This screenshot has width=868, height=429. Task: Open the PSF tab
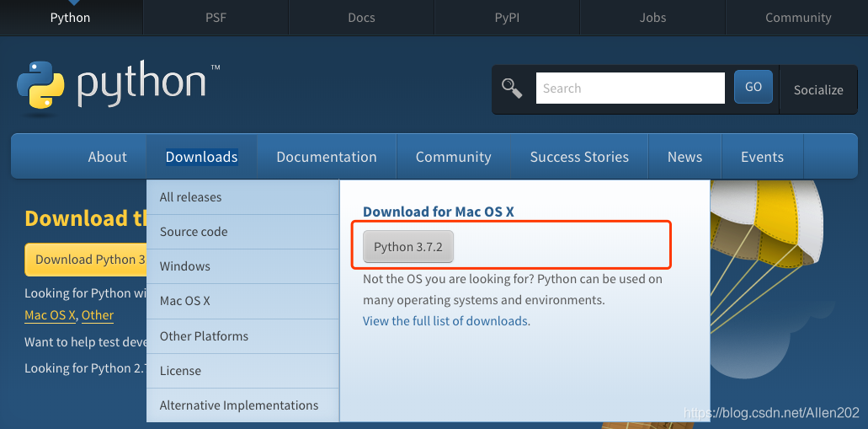coord(216,18)
